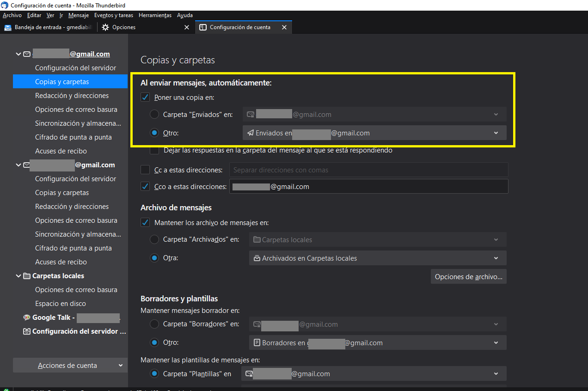Viewport: 588px width, 391px height.
Task: Click the Thunderbird logo in title bar
Action: click(x=5, y=5)
